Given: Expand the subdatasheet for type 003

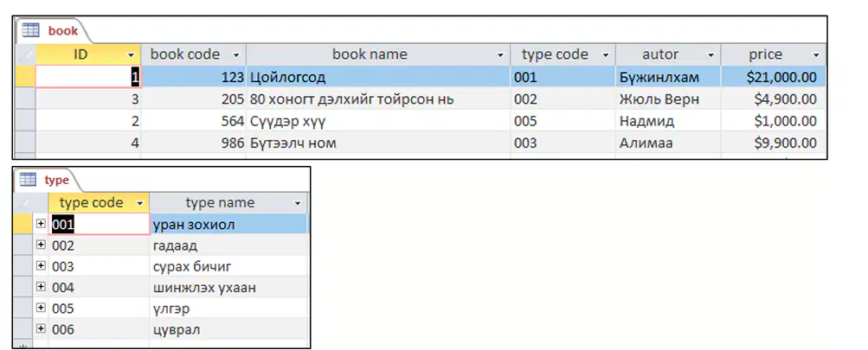Looking at the screenshot, I should 41,265.
